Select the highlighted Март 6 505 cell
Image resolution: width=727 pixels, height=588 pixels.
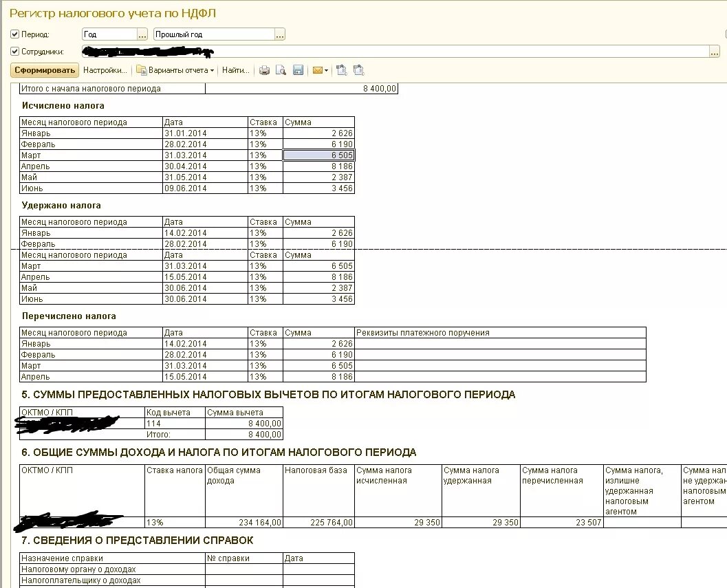tap(318, 155)
